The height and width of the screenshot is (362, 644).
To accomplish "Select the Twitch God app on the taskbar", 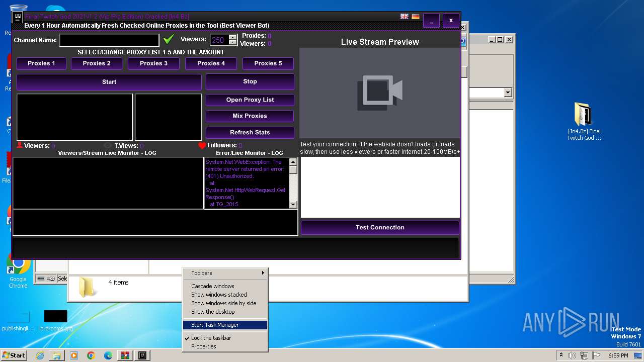I will pos(142,355).
